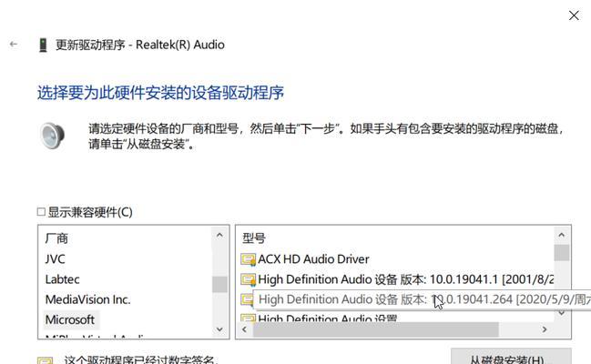Select ACX HD Audio Driver model
This screenshot has height=364, width=591.
313,259
